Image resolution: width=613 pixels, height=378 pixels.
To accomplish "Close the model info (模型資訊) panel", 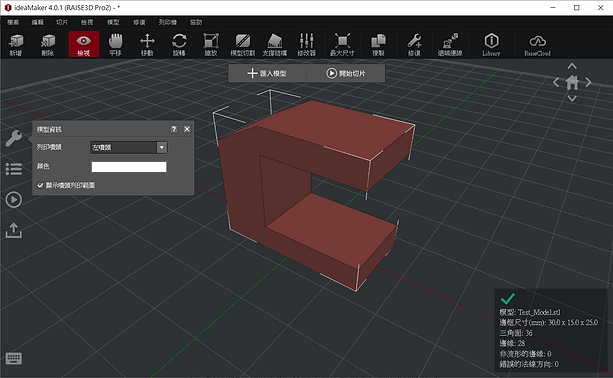I will pyautogui.click(x=187, y=129).
